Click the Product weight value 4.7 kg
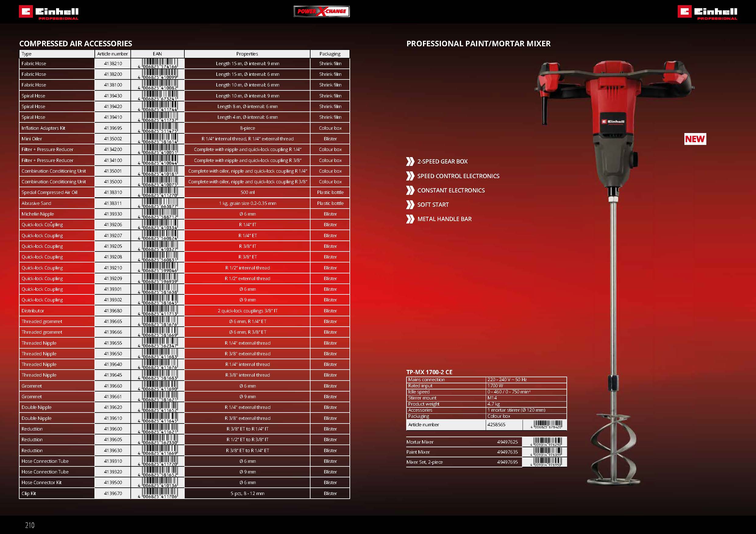 pos(494,404)
